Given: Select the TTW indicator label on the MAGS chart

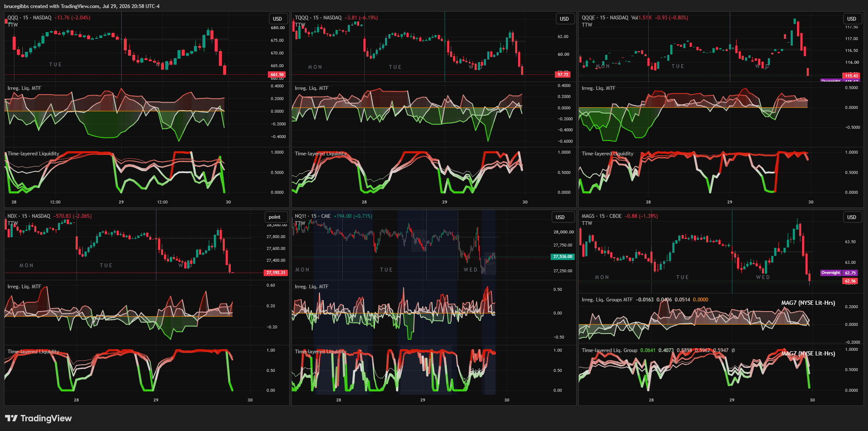Looking at the screenshot, I should coord(587,223).
